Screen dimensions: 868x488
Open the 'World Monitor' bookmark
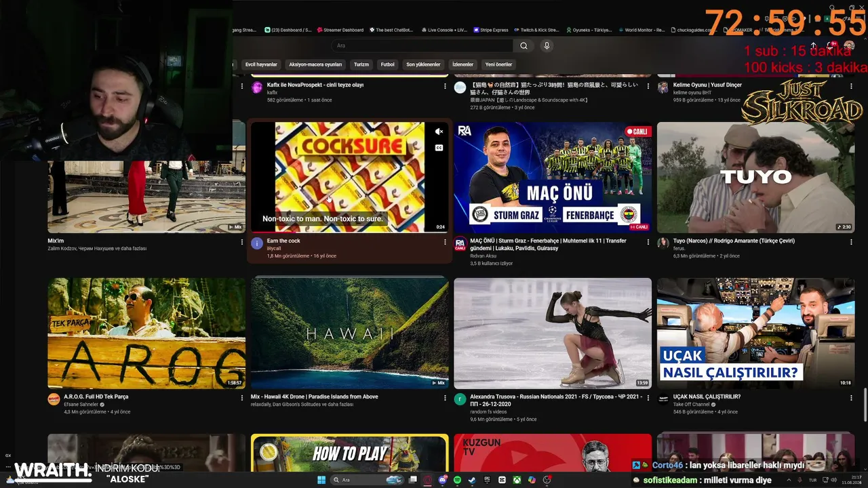641,30
